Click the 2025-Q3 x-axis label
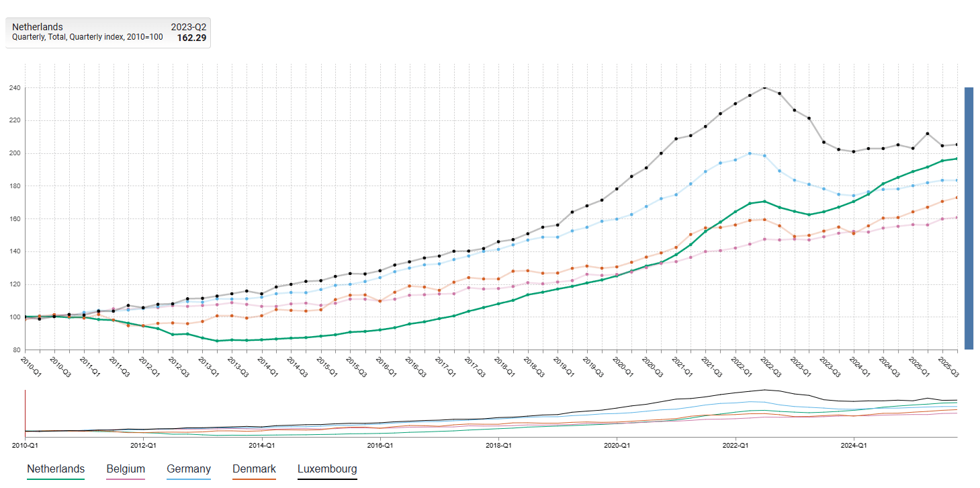The width and height of the screenshot is (980, 488). tap(950, 366)
